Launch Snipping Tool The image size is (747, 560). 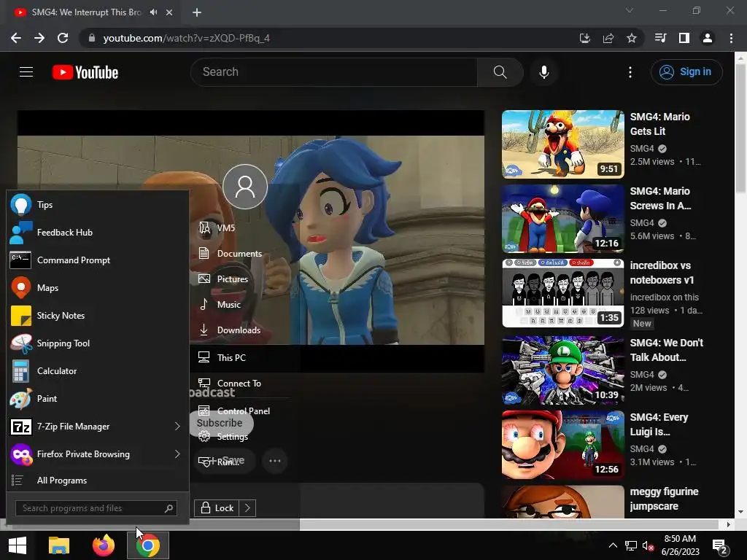[98, 343]
